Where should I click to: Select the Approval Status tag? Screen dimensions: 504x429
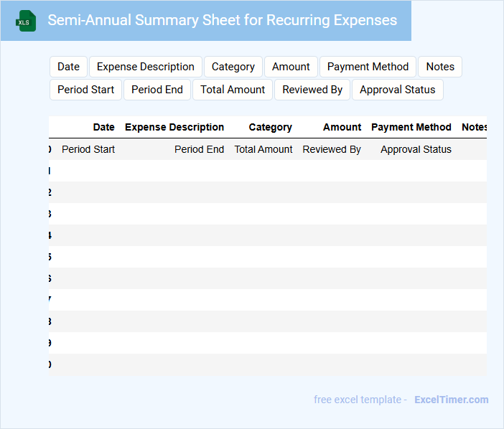[x=398, y=90]
